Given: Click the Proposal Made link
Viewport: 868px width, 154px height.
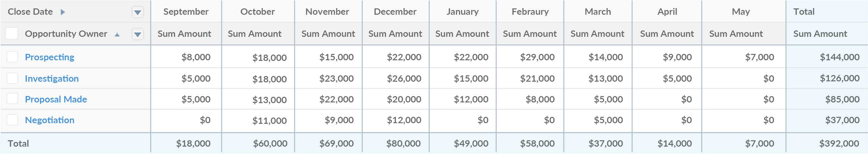Looking at the screenshot, I should click(56, 99).
